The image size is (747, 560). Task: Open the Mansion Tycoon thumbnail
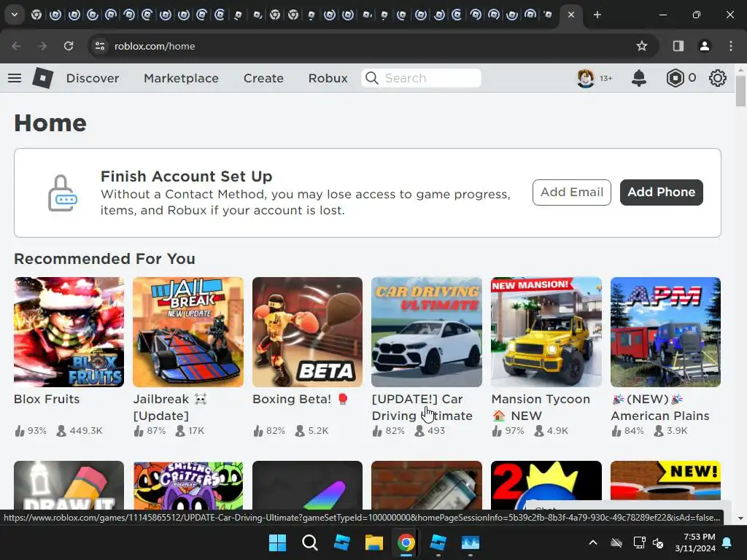click(x=546, y=332)
